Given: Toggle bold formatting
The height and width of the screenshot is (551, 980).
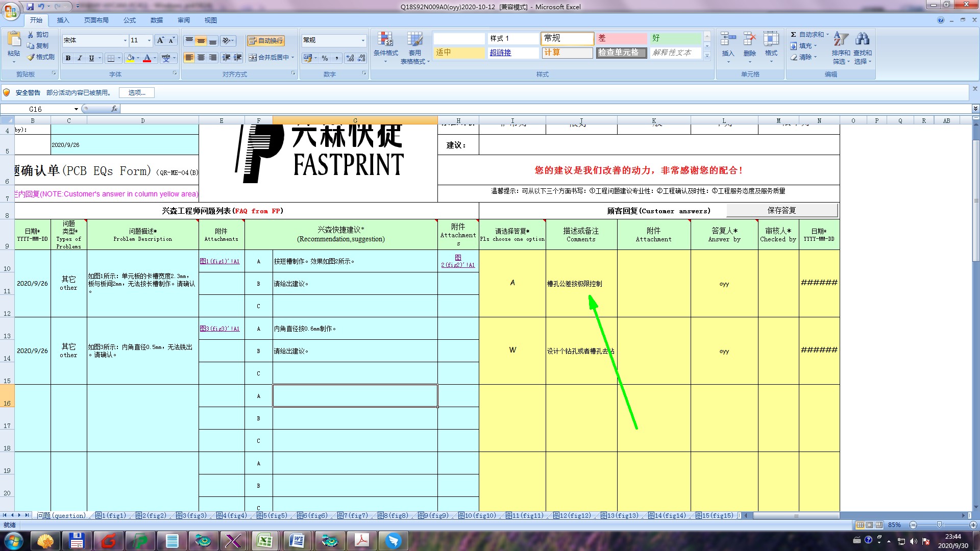Looking at the screenshot, I should point(68,58).
